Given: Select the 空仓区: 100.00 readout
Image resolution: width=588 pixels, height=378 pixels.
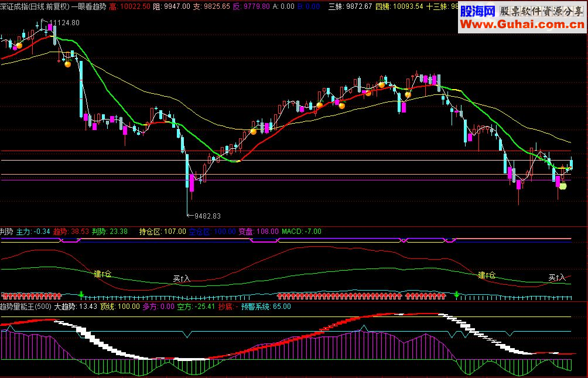Looking at the screenshot, I should tap(212, 231).
